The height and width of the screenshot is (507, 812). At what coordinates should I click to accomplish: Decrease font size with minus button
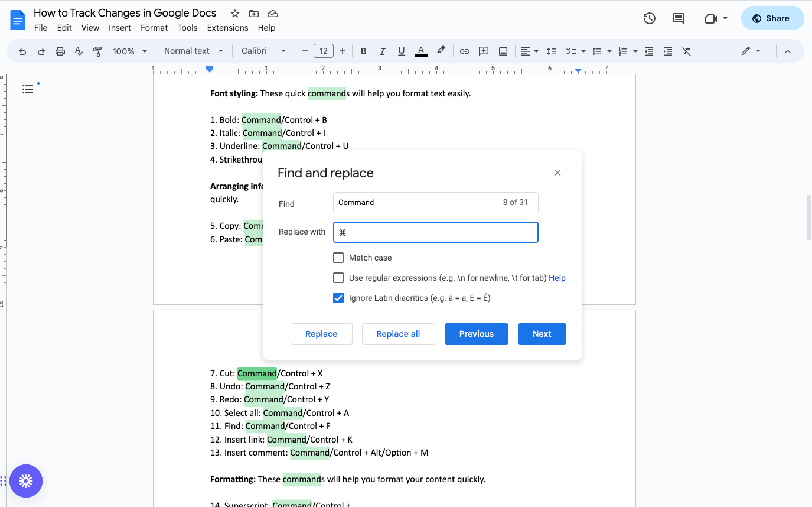coord(305,51)
